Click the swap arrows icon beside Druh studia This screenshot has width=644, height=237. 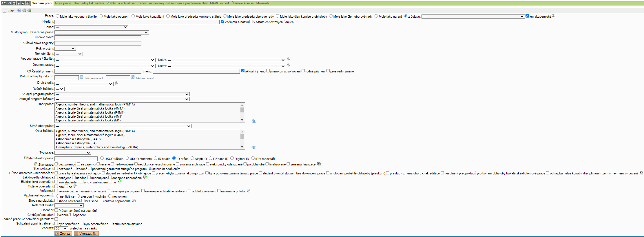coord(116,83)
